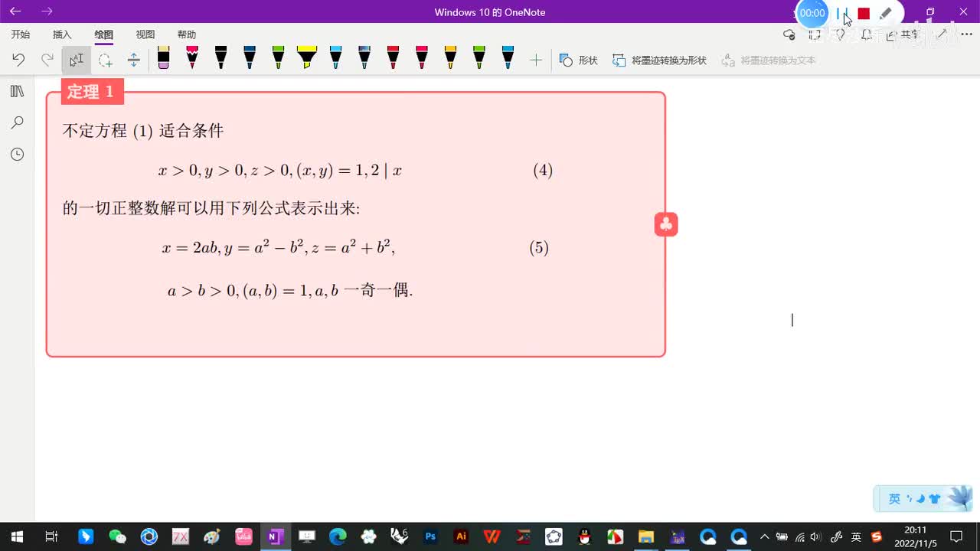Open File Explorer from the taskbar
The image size is (980, 551).
pyautogui.click(x=645, y=536)
